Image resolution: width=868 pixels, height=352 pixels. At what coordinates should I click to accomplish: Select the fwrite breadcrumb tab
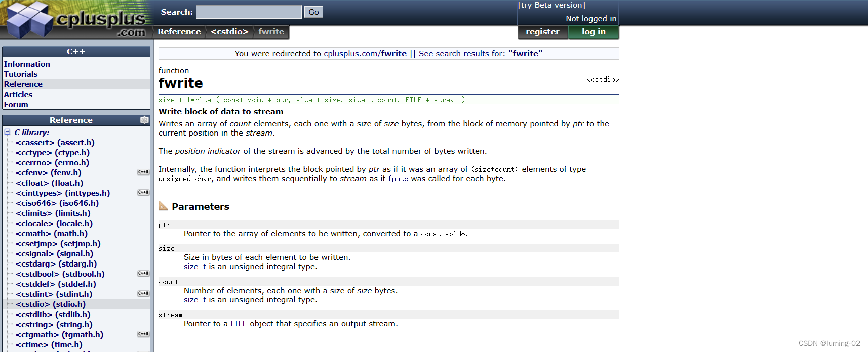[x=271, y=32]
